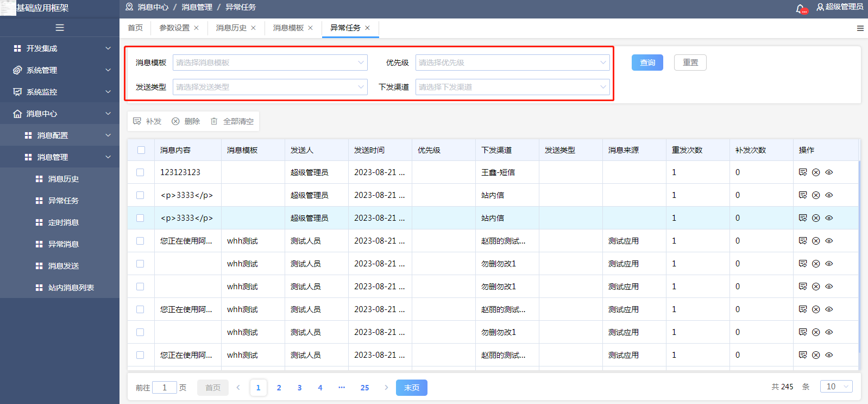The width and height of the screenshot is (868, 404).
Task: Click the 查询 search button
Action: 647,63
